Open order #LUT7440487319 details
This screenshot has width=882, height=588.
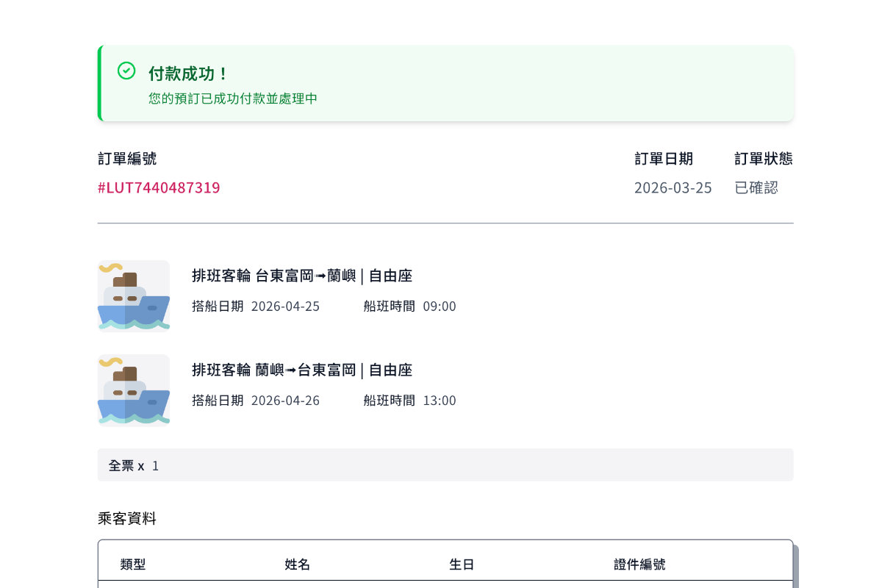pyautogui.click(x=159, y=187)
